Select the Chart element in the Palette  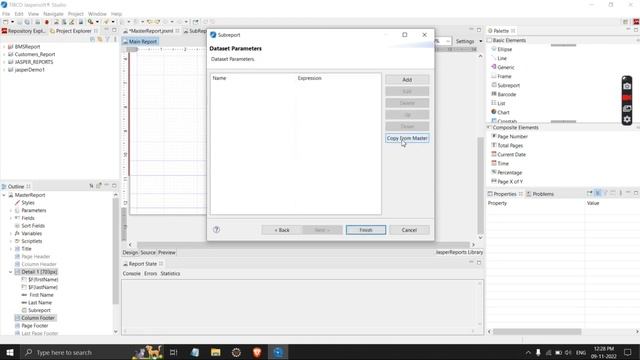click(x=503, y=112)
